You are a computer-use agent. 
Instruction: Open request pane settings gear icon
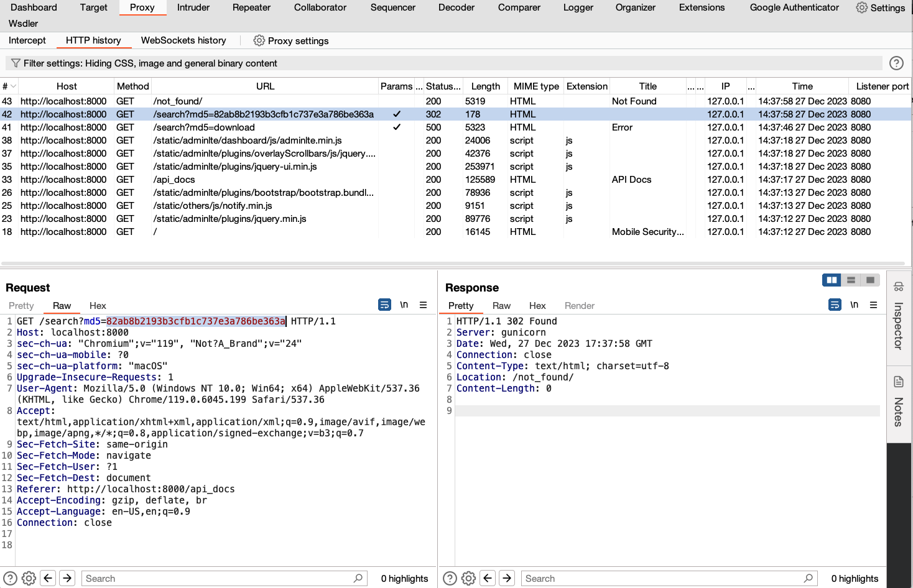pyautogui.click(x=29, y=578)
